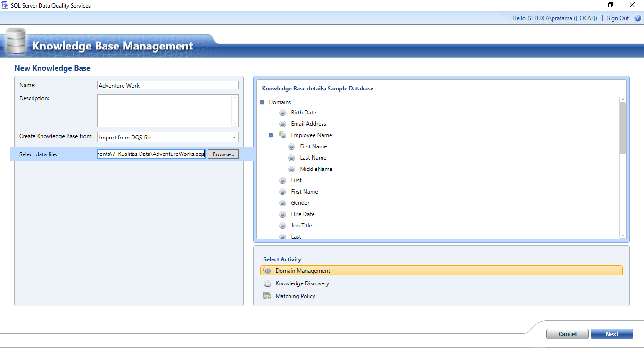Click the Matching Policy icon
The height and width of the screenshot is (348, 644).
point(267,296)
